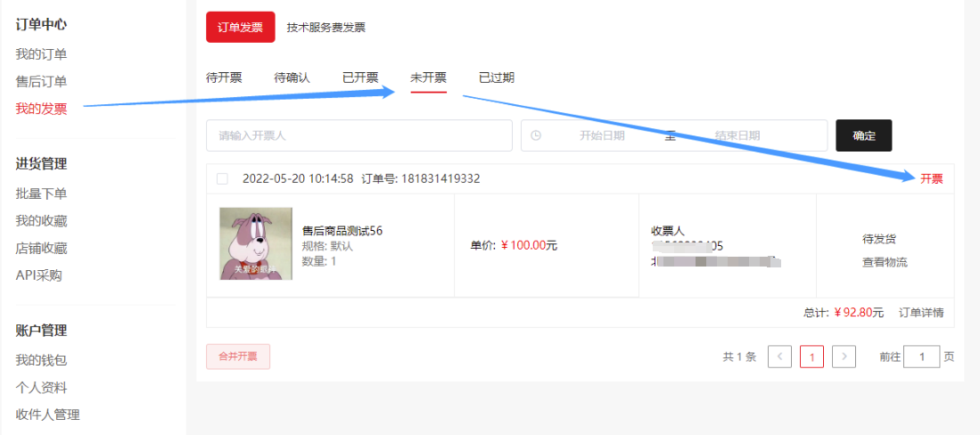The image size is (980, 435).
Task: Switch to the 待开票 tab
Action: [x=224, y=78]
